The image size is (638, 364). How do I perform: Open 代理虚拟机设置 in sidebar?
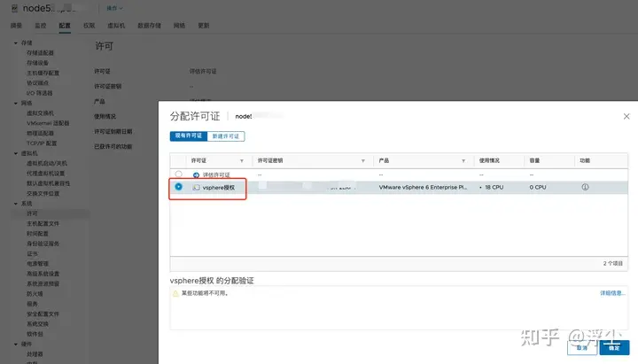click(x=45, y=174)
